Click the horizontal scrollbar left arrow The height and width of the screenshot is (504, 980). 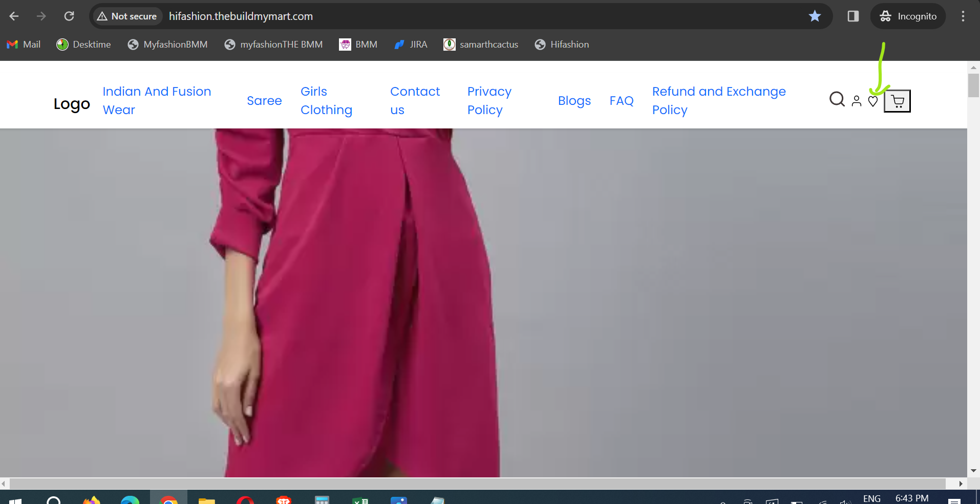pos(4,484)
